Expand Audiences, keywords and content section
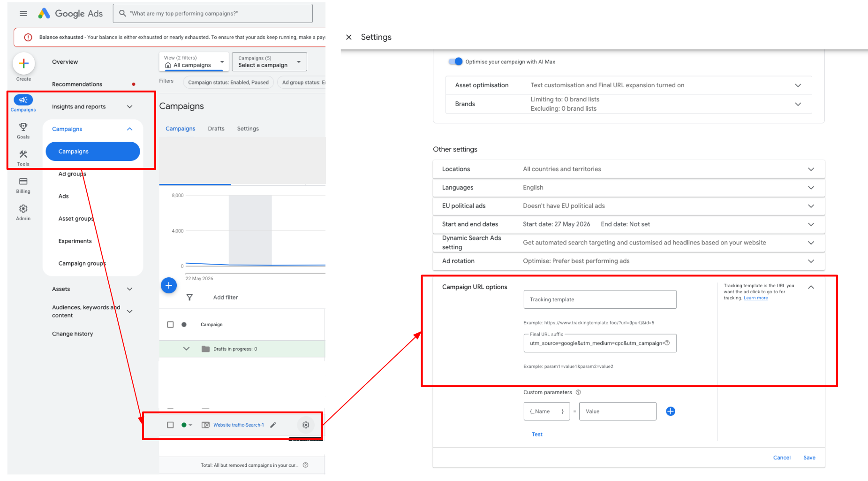Image resolution: width=868 pixels, height=481 pixels. (x=130, y=311)
